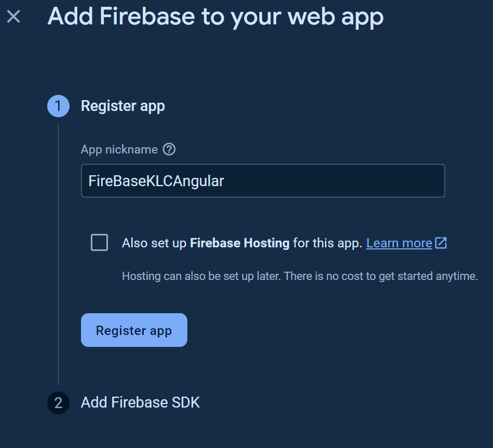Click the vertical line connecting the steps
This screenshot has height=448, width=493.
[x=58, y=254]
